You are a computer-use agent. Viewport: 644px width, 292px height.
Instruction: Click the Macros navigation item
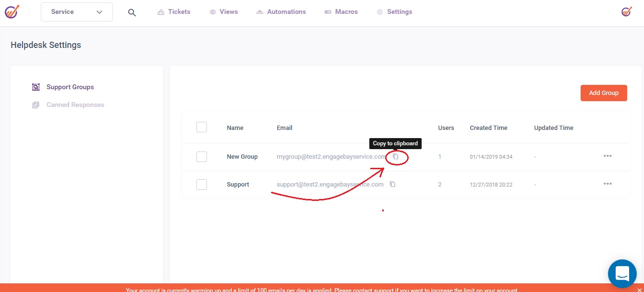[x=341, y=12]
